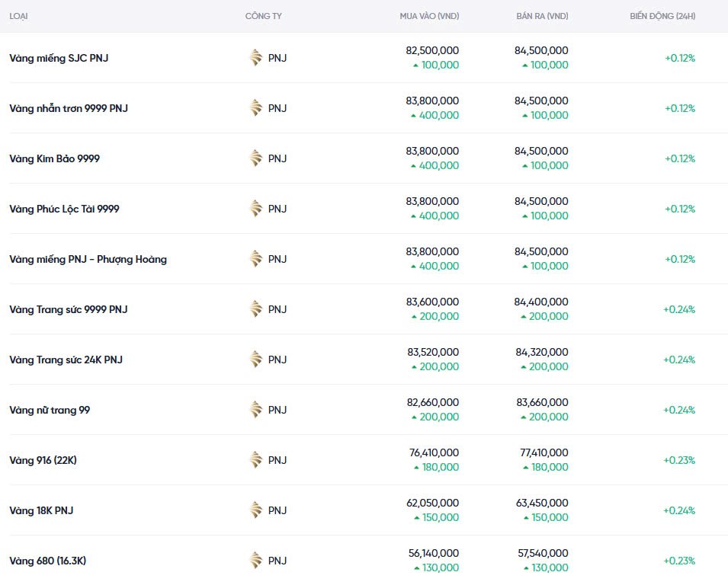
Task: Click buy price 76,410,000 for Vàng 916
Action: pyautogui.click(x=434, y=452)
